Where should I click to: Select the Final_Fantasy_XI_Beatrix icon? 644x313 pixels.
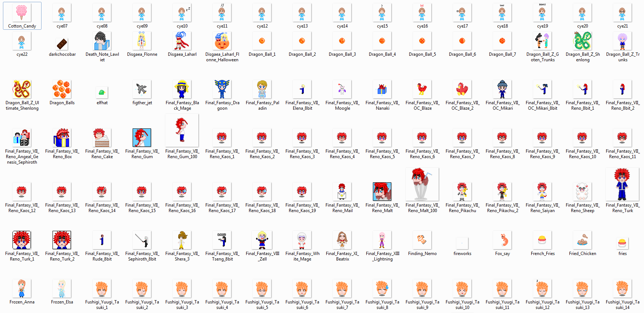[342, 240]
